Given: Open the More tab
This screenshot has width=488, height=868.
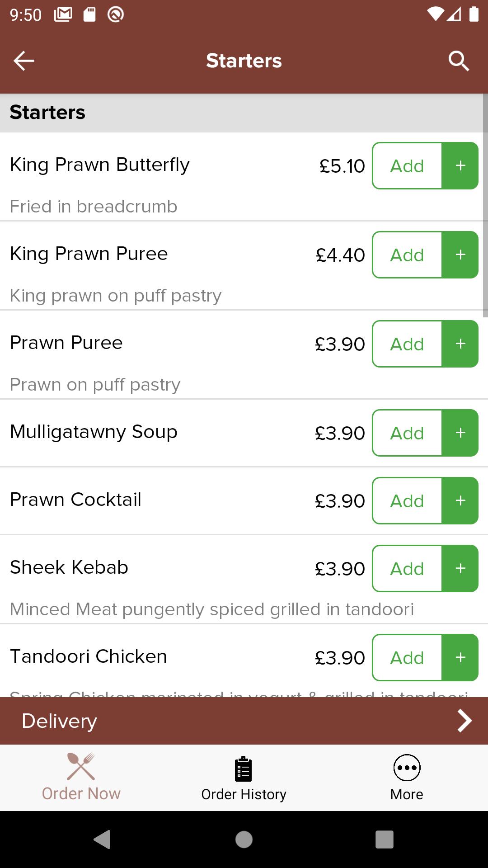Looking at the screenshot, I should [407, 777].
